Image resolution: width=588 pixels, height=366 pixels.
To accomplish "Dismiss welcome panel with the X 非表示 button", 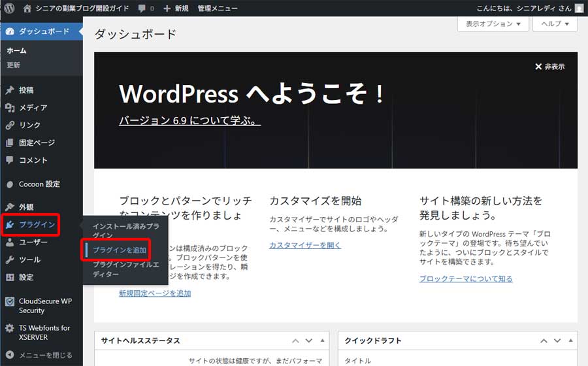I will click(x=549, y=67).
